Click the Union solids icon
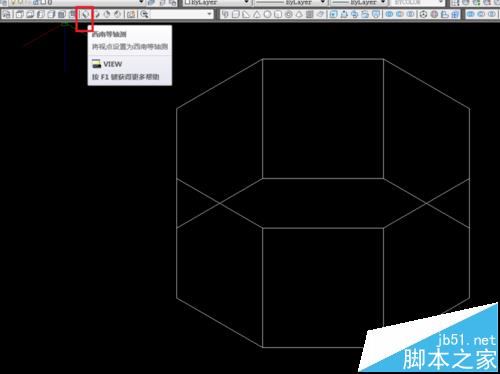The height and width of the screenshot is (374, 500). (389, 14)
